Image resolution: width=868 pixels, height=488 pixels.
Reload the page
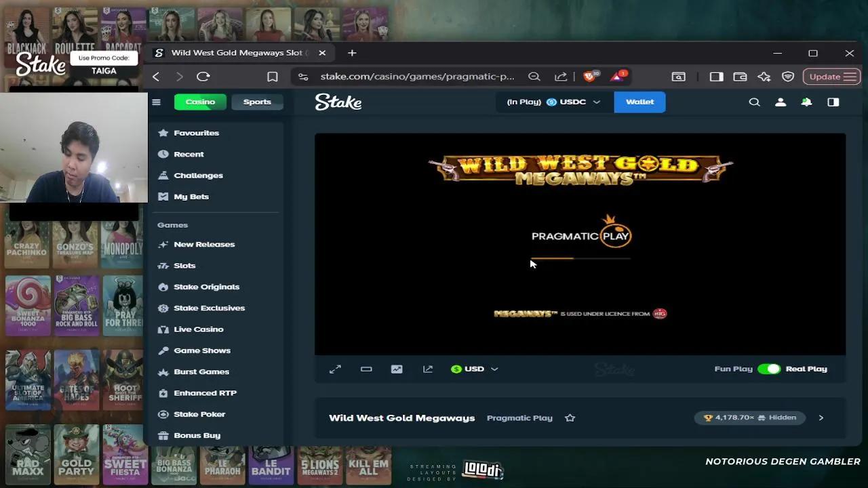203,77
